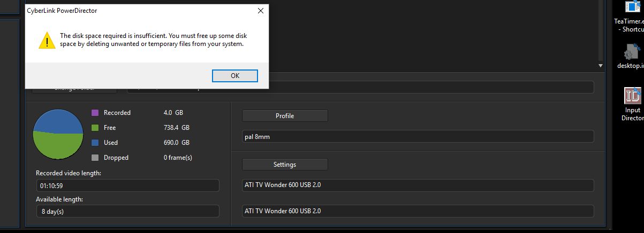Screen dimensions: 644x233
Task: Click the purple Recorded legend swatch
Action: (x=95, y=113)
